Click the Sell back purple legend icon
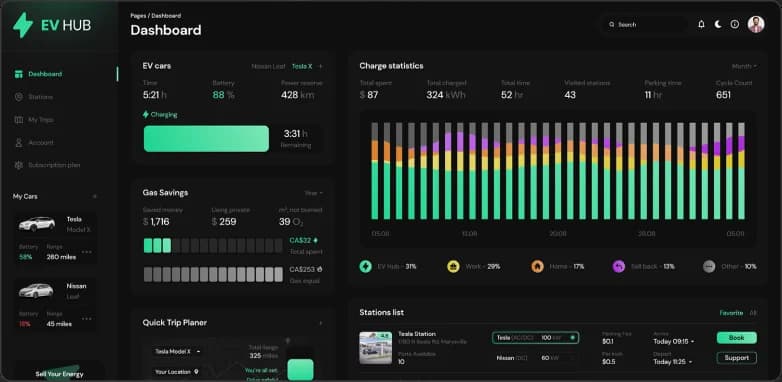Image resolution: width=782 pixels, height=382 pixels. click(619, 266)
